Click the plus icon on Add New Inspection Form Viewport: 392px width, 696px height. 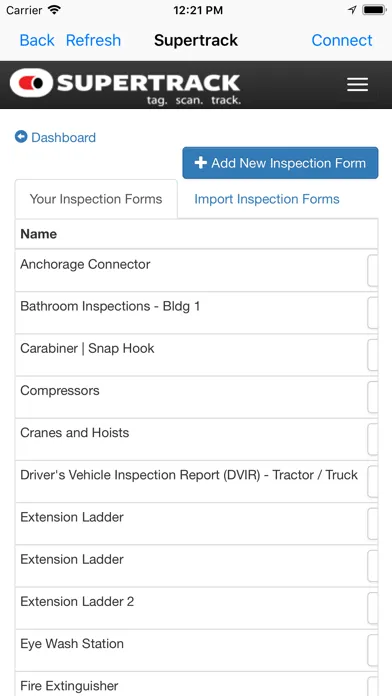(x=201, y=163)
